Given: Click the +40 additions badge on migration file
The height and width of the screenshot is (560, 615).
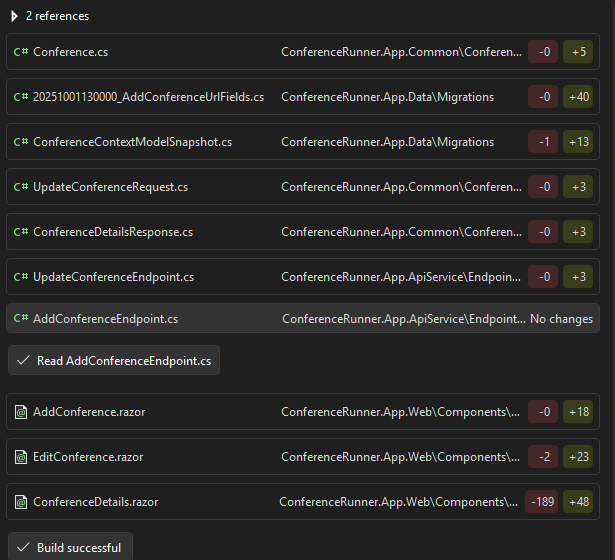Looking at the screenshot, I should click(577, 97).
